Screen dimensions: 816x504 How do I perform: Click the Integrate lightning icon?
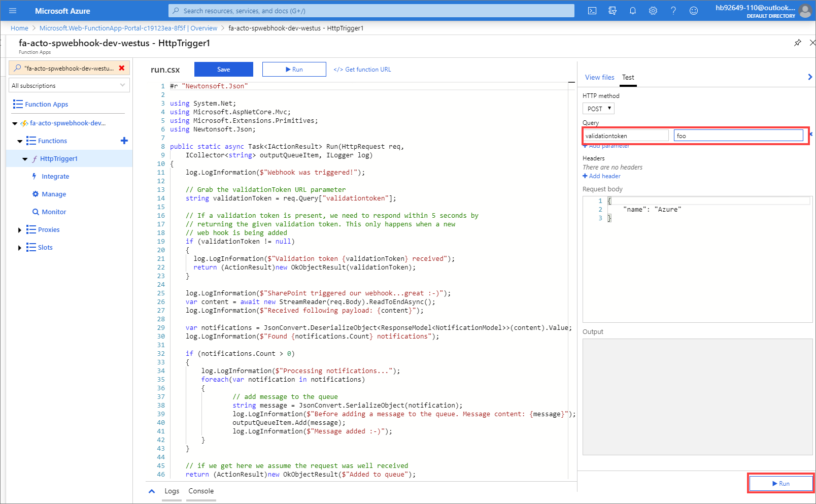coord(35,176)
